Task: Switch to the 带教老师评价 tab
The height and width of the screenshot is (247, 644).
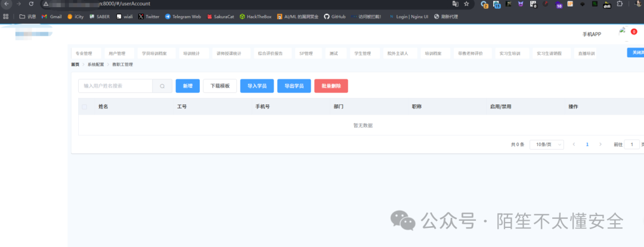Action: pos(472,54)
